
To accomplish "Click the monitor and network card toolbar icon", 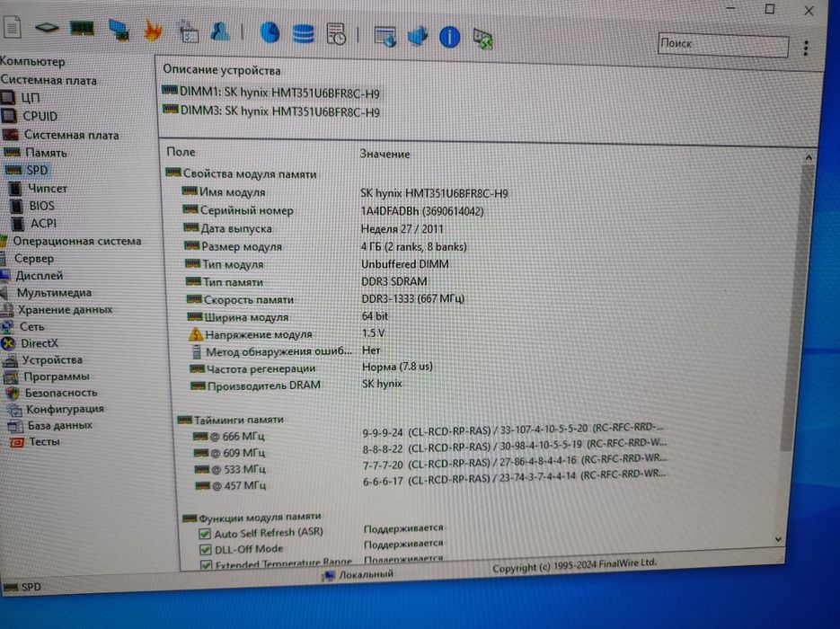I will pos(118,30).
